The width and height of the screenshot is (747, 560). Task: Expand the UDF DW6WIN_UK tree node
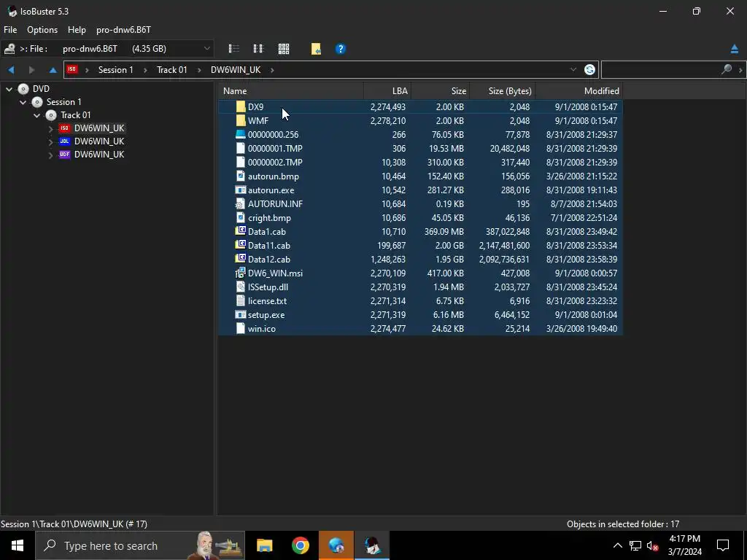[50, 155]
